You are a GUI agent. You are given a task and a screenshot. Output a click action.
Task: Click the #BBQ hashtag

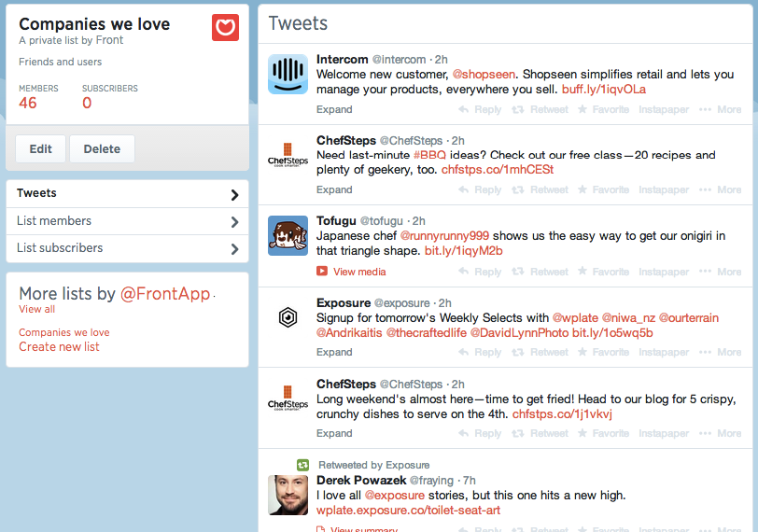point(429,155)
